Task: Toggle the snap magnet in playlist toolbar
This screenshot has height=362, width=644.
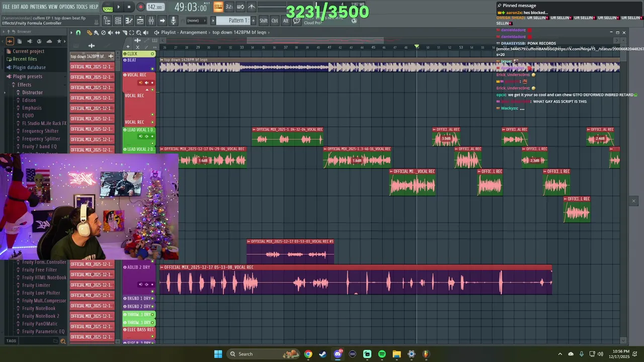Action: tap(78, 33)
